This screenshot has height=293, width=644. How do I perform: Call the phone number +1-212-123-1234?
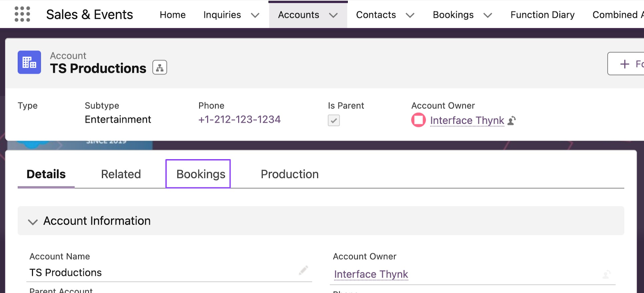tap(239, 119)
